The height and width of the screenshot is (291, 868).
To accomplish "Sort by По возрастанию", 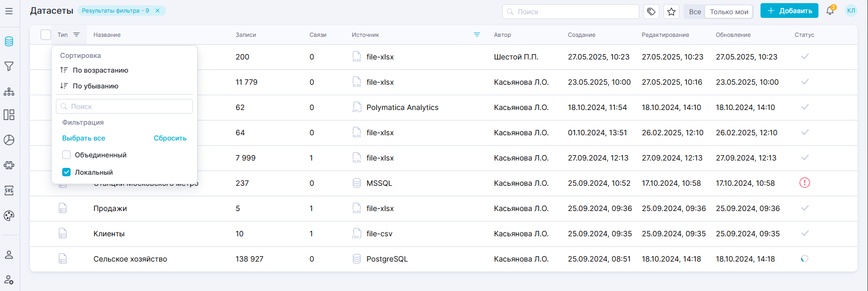I will point(100,70).
